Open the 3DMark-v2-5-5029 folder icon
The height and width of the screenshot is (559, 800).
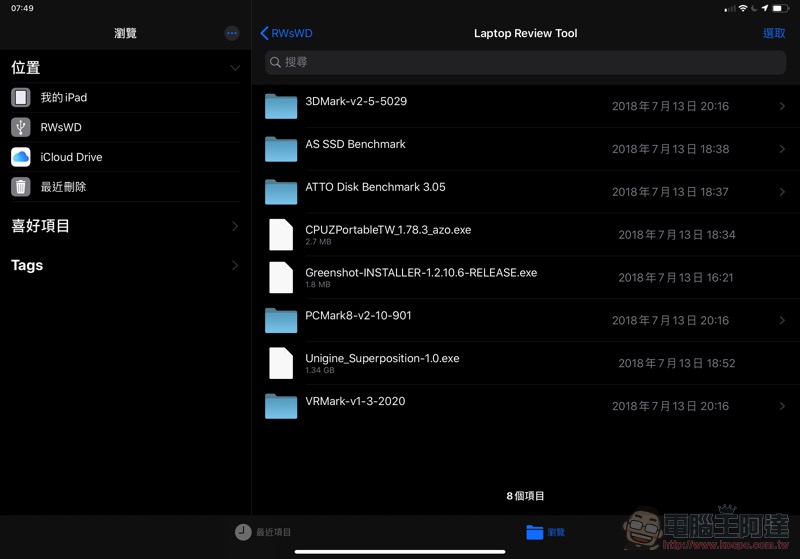281,106
